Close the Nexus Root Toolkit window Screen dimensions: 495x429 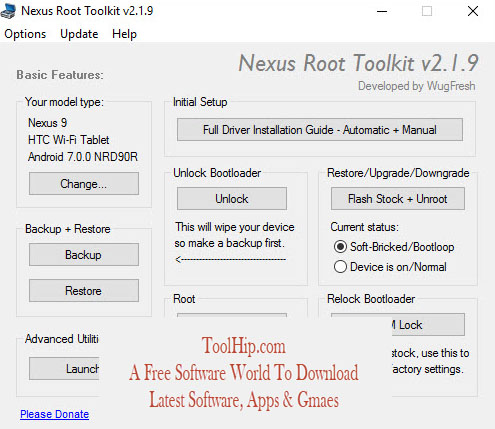pos(473,11)
